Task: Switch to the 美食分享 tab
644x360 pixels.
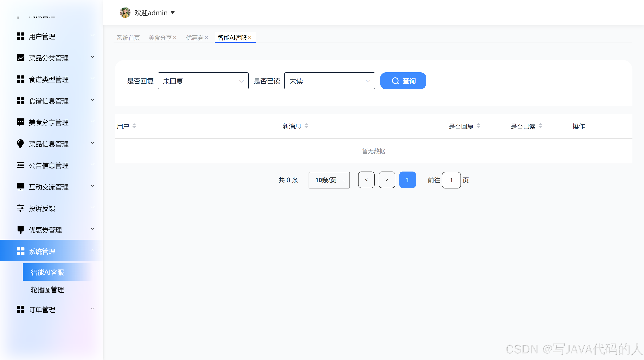Action: (160, 38)
